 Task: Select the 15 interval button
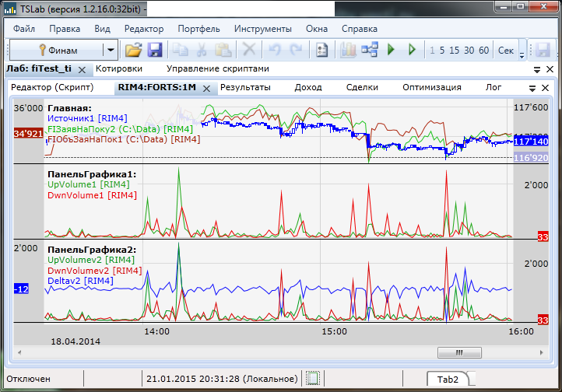pos(455,51)
